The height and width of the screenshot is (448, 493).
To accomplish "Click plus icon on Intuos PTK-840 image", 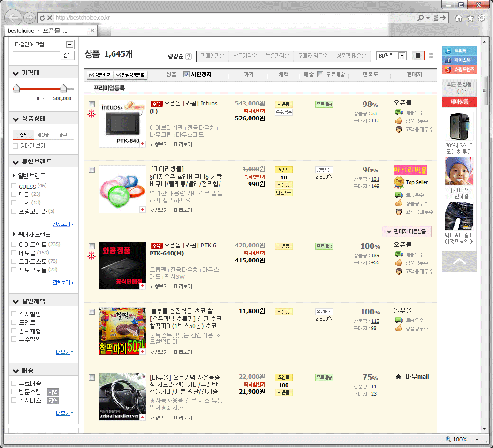I will click(x=143, y=144).
